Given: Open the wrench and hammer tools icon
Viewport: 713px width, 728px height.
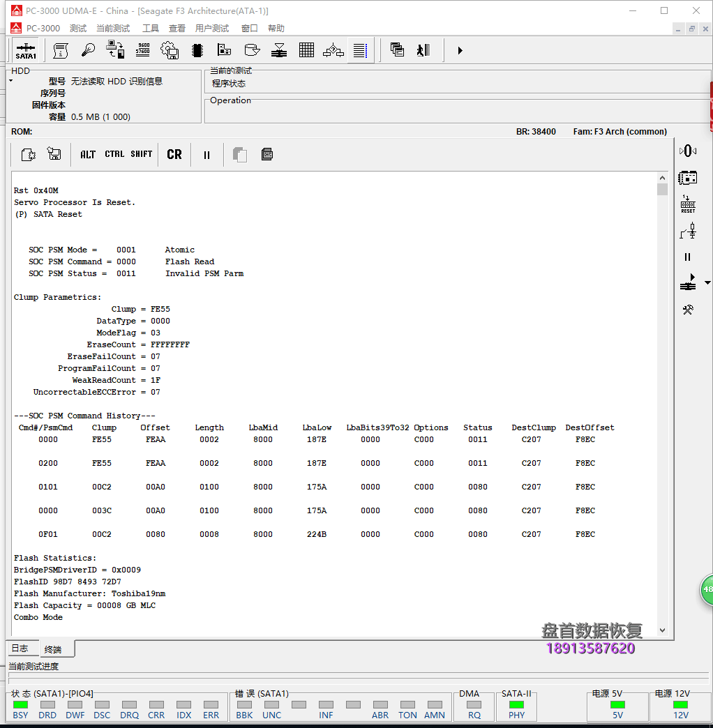Looking at the screenshot, I should pyautogui.click(x=688, y=310).
